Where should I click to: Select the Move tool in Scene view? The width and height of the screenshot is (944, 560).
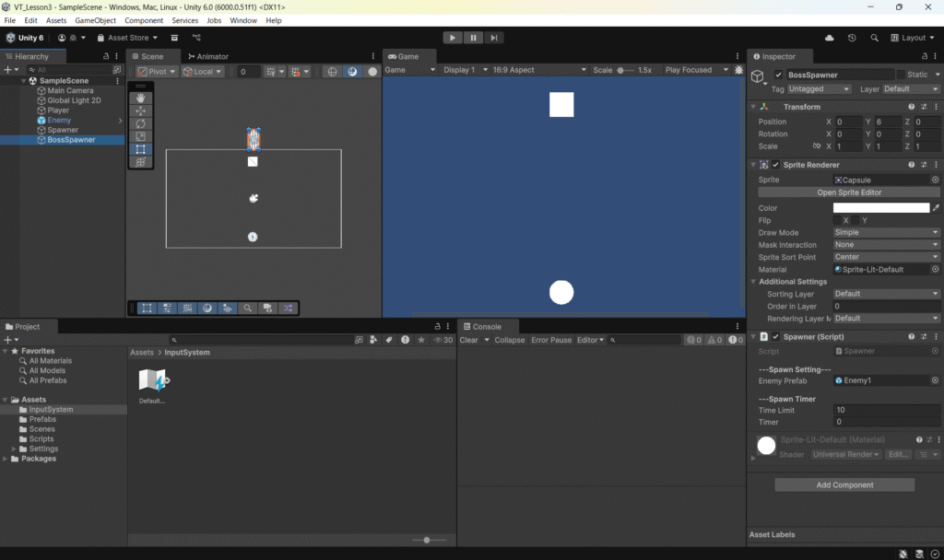(141, 111)
